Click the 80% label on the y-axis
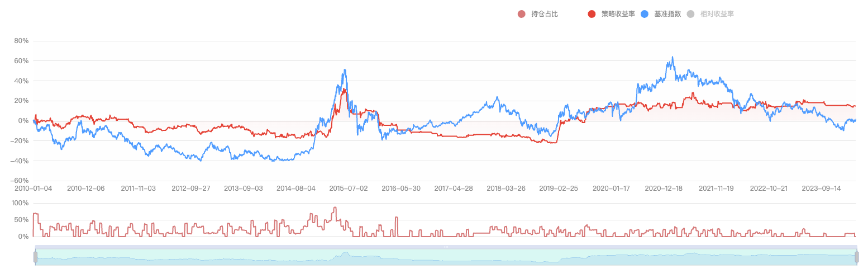 point(21,41)
